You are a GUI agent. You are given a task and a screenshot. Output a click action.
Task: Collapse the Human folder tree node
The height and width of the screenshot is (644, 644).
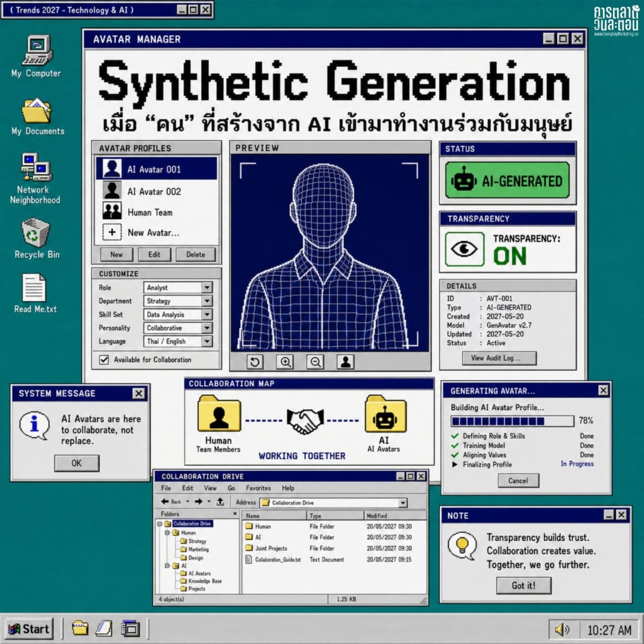(167, 533)
